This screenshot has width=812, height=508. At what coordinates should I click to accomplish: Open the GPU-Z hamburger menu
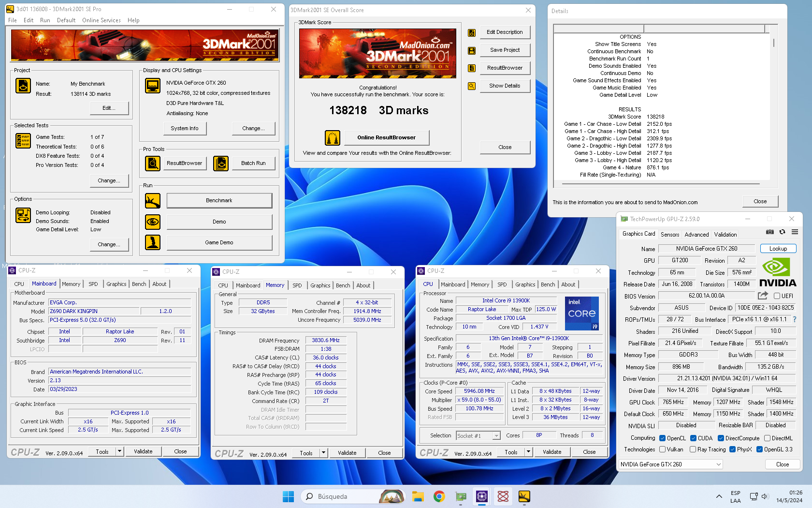pos(795,232)
